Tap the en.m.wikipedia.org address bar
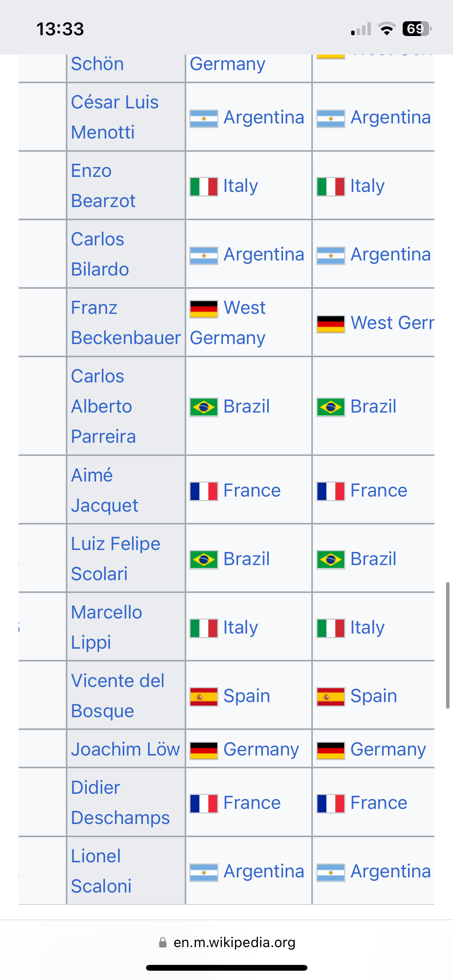The height and width of the screenshot is (980, 453). coord(226,942)
